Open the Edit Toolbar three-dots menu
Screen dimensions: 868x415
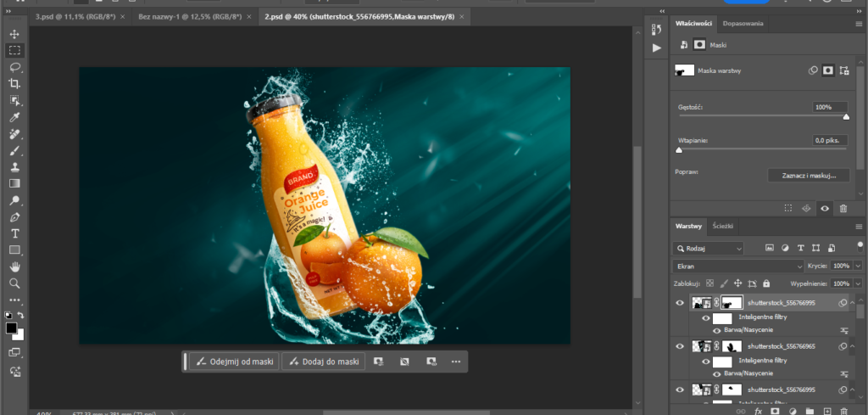(14, 300)
